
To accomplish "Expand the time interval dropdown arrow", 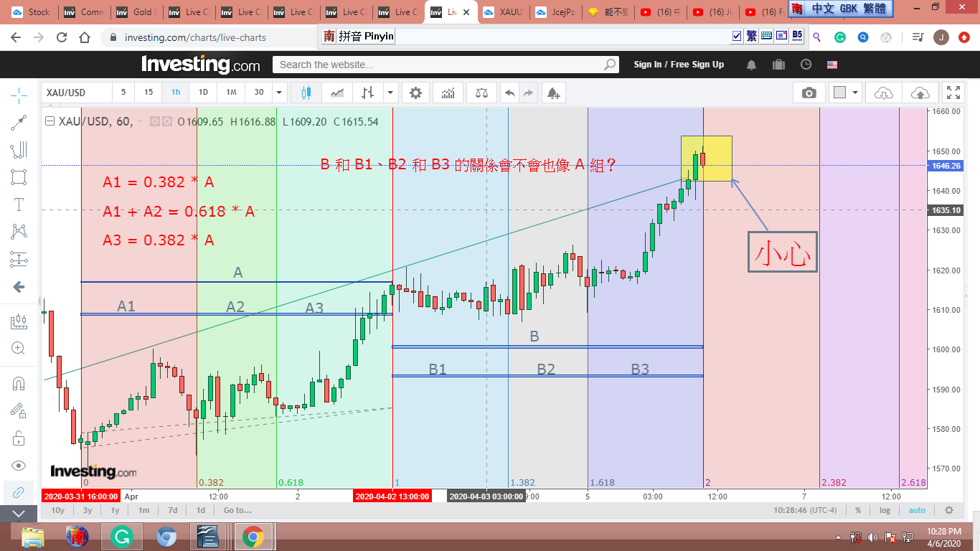I will (x=280, y=93).
